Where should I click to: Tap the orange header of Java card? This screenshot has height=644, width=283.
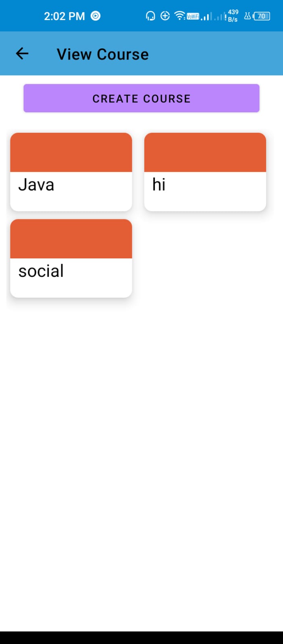tap(71, 153)
